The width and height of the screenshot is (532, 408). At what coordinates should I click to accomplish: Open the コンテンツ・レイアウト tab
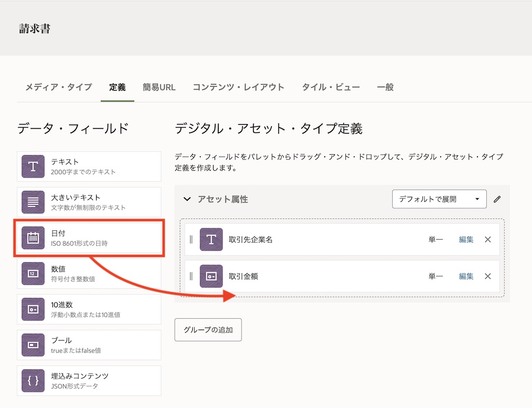pos(238,87)
